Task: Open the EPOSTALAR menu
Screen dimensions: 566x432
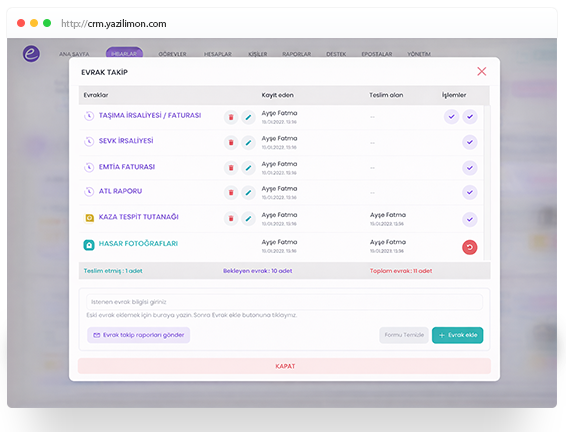Action: [377, 54]
